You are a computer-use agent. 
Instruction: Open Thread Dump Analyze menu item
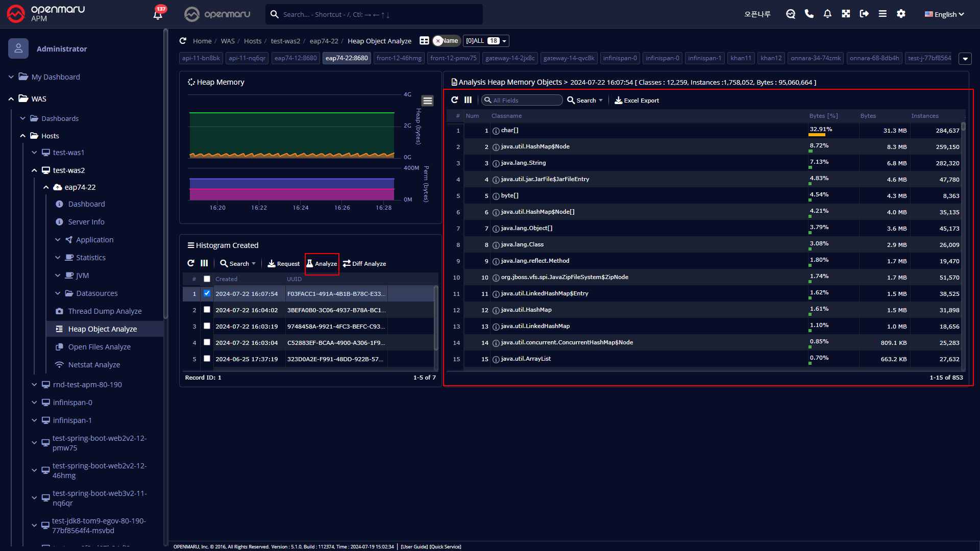[105, 311]
